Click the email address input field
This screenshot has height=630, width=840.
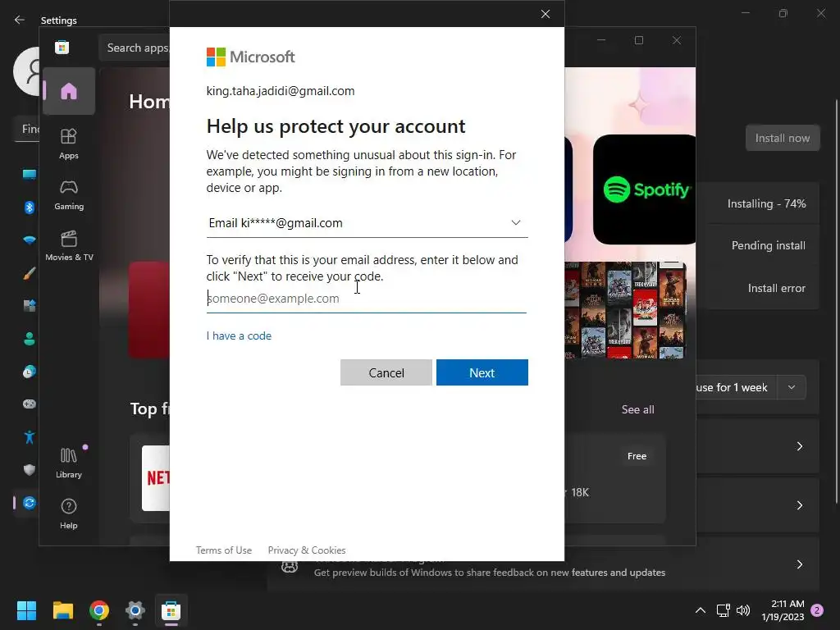(367, 299)
